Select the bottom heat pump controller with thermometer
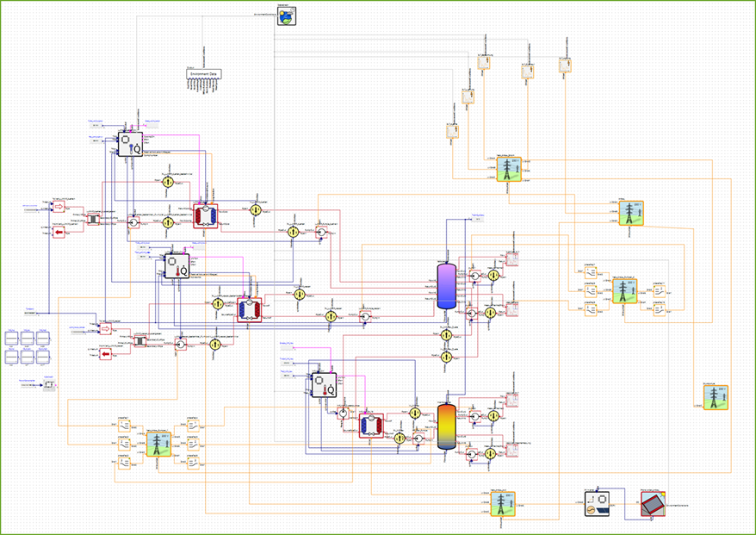Screen dimensions: 756x535 (x=324, y=385)
